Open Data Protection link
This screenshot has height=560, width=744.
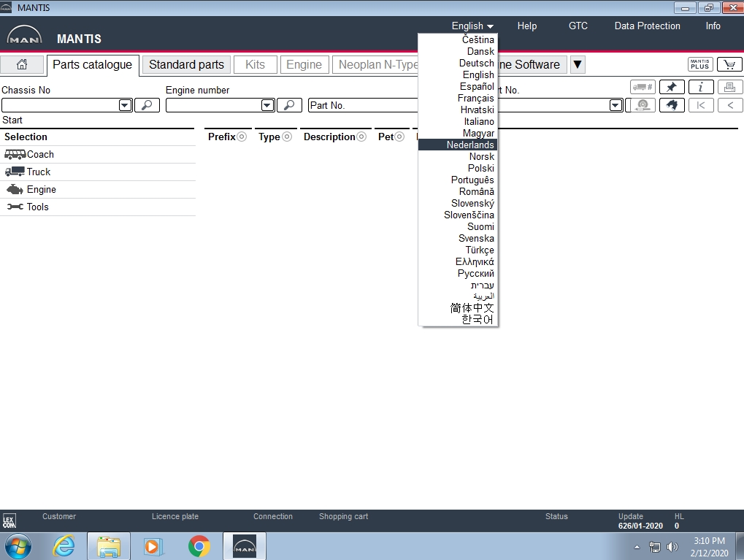coord(647,26)
